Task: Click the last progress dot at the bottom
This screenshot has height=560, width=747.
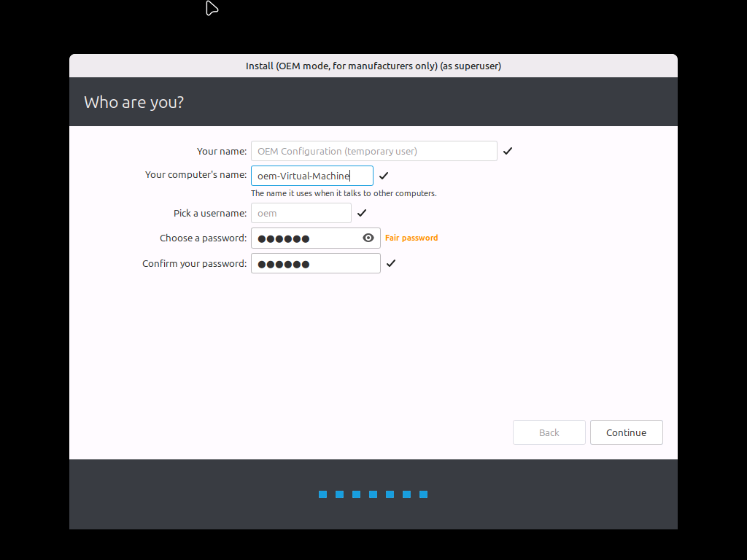Action: [x=424, y=494]
